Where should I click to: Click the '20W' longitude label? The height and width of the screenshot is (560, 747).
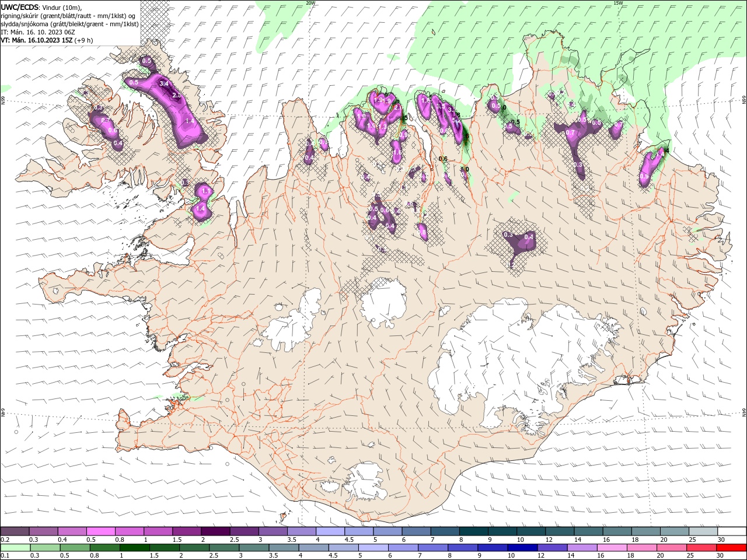(x=310, y=3)
